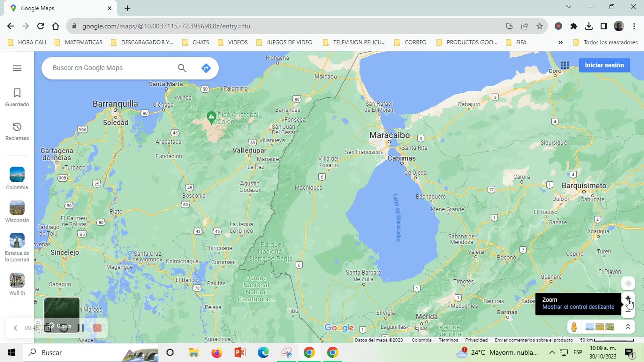
Task: Expand the imagery strip chevrons
Action: 628,327
